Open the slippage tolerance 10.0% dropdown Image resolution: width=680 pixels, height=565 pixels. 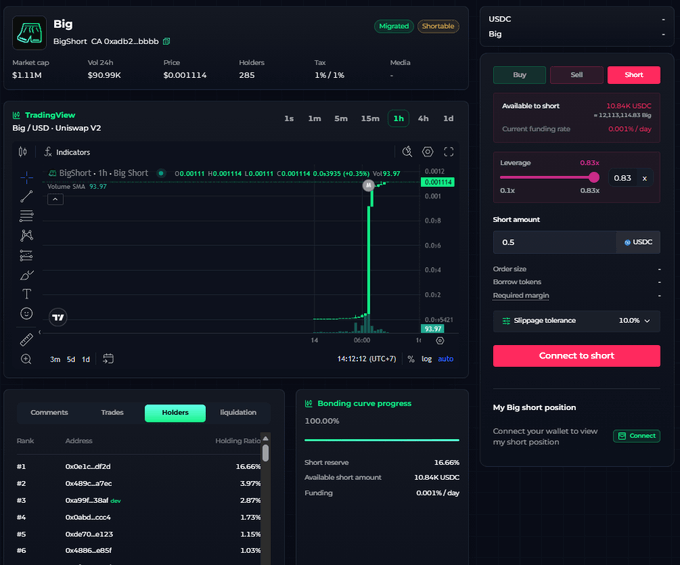[634, 321]
